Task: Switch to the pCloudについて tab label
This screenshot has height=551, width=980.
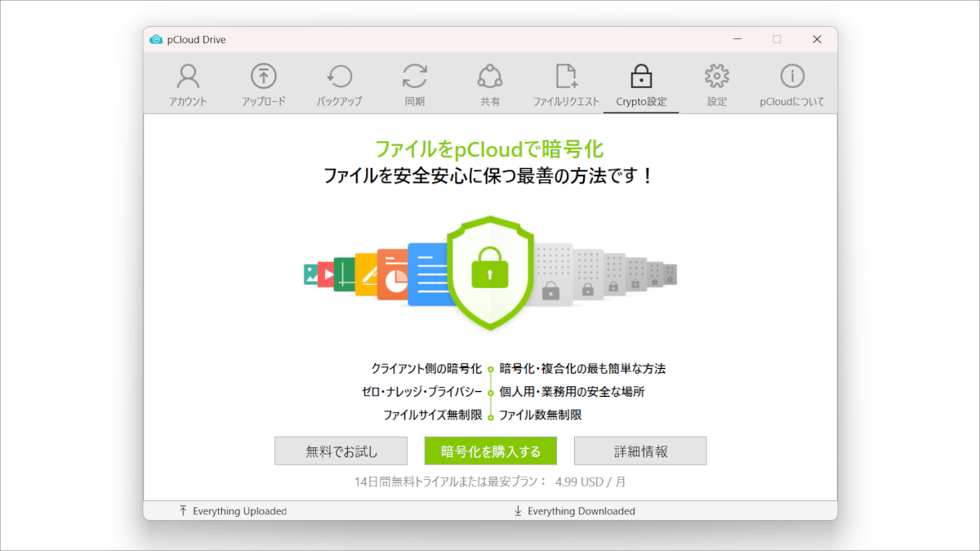Action: click(792, 102)
